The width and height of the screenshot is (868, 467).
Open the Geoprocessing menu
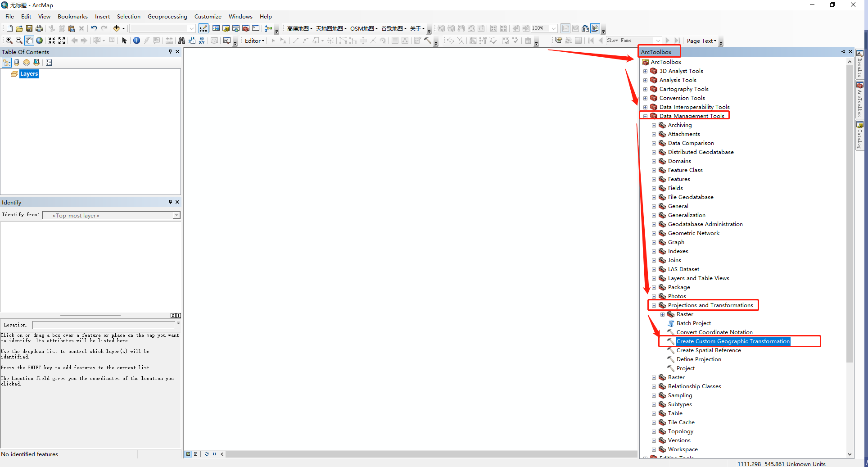[x=167, y=17]
